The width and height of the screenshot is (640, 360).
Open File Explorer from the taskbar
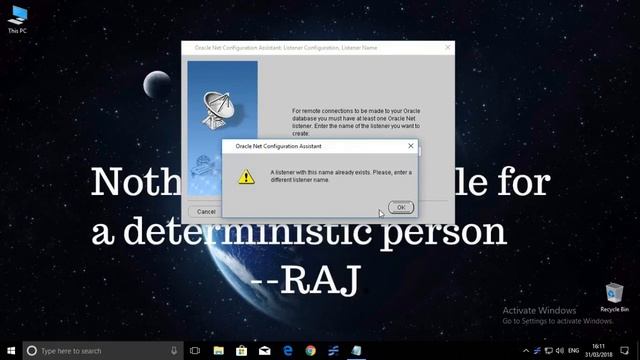[x=218, y=351]
